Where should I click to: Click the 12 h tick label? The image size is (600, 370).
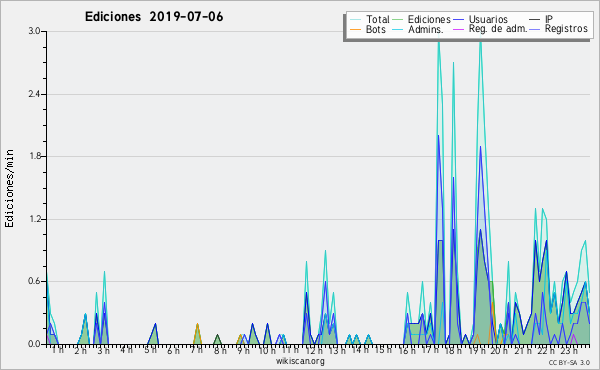[x=314, y=350]
